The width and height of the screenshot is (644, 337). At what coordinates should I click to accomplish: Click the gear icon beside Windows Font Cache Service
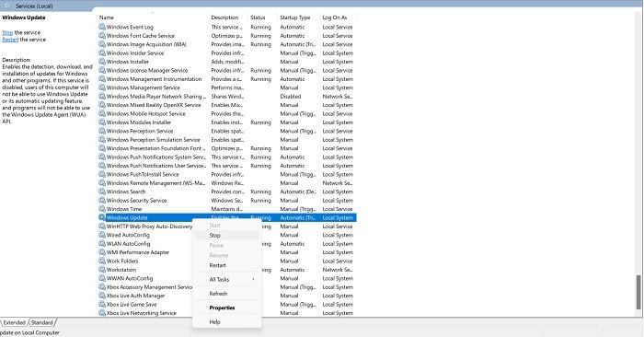[x=102, y=35]
